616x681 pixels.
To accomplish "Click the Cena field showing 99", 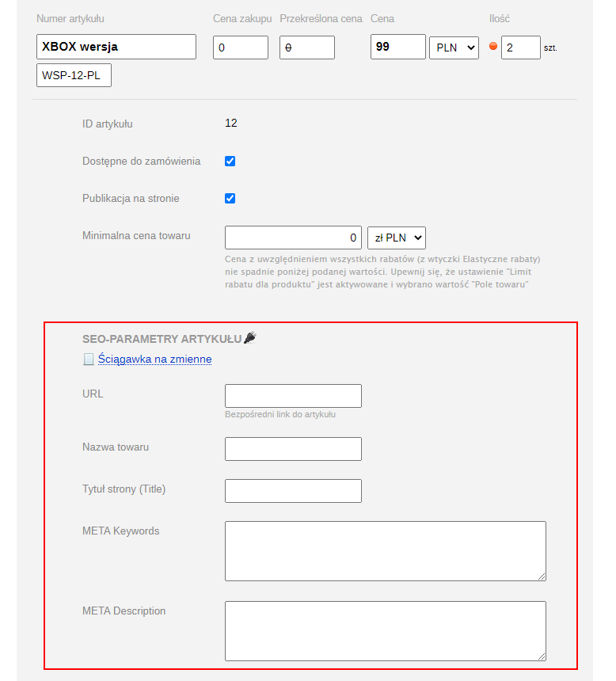I will (397, 48).
